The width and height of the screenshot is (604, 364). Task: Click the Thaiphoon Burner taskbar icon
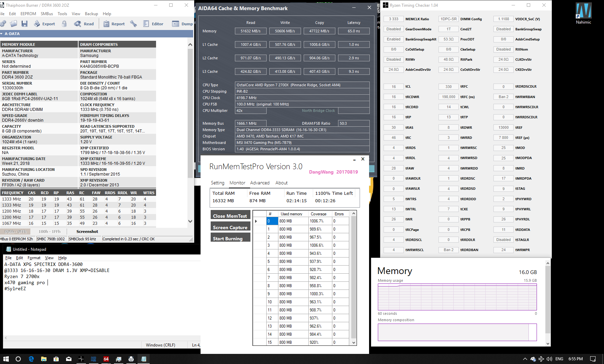pos(131,359)
